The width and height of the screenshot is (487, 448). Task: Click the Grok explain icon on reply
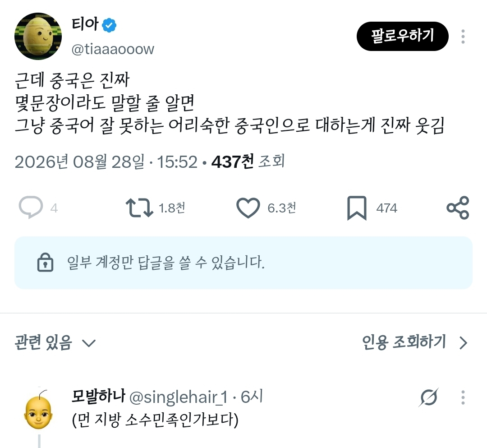point(429,397)
